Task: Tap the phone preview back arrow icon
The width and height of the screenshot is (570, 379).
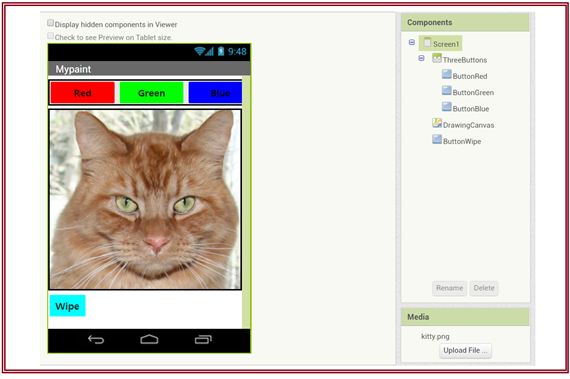Action: tap(96, 339)
